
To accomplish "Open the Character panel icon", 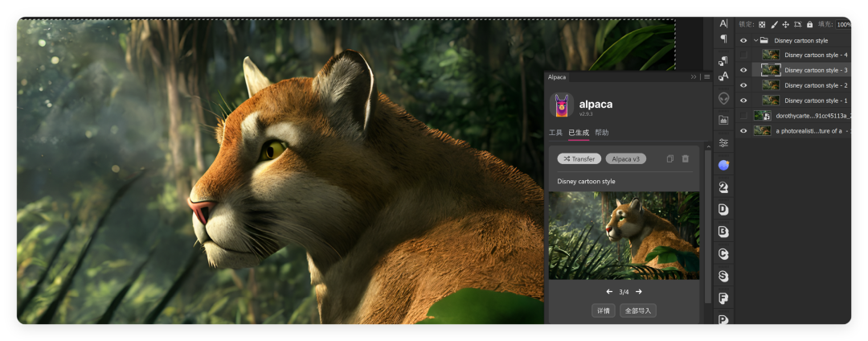I will [x=723, y=24].
